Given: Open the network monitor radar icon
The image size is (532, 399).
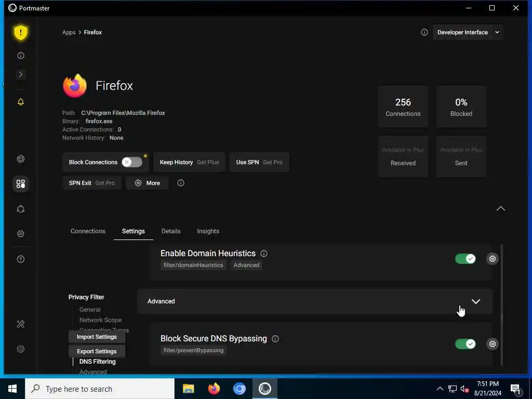Looking at the screenshot, I should [x=21, y=159].
